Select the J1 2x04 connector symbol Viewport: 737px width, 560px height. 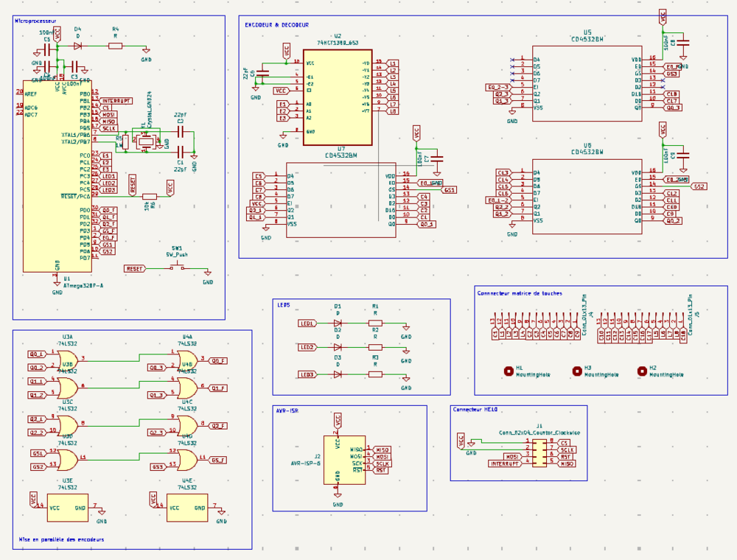(539, 452)
